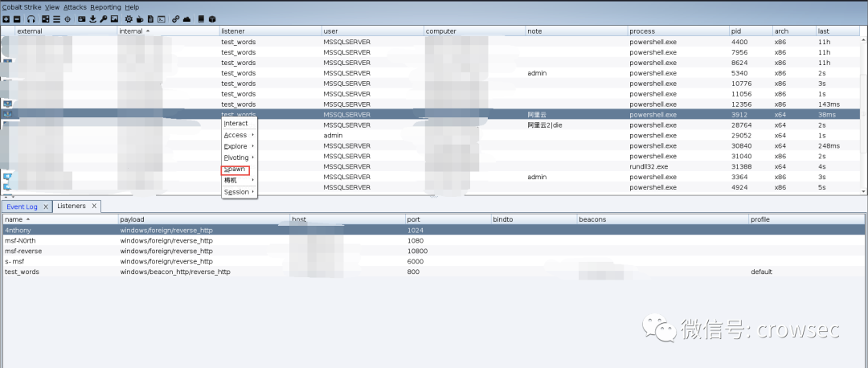Image resolution: width=868 pixels, height=368 pixels.
Task: Sort listeners by port column header
Action: (x=448, y=219)
